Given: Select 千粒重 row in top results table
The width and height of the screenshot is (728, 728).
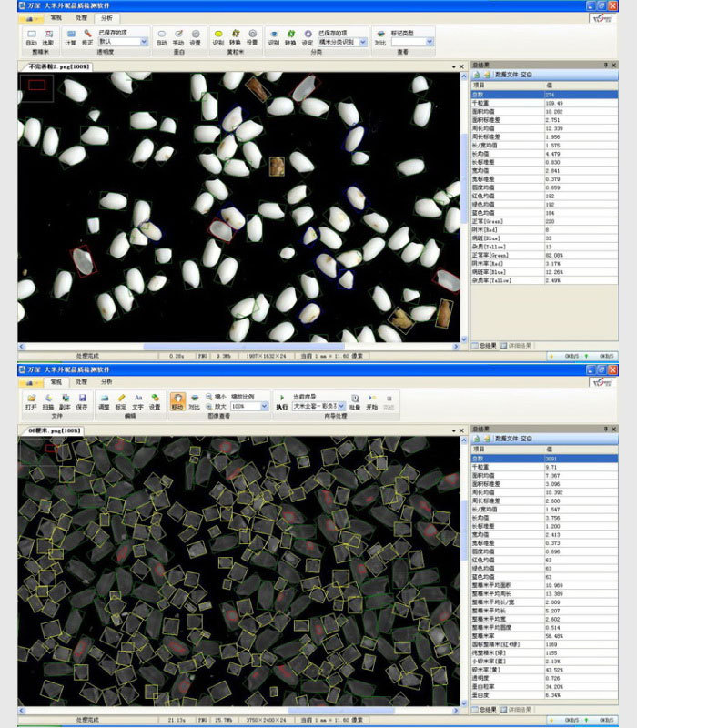Looking at the screenshot, I should (544, 103).
